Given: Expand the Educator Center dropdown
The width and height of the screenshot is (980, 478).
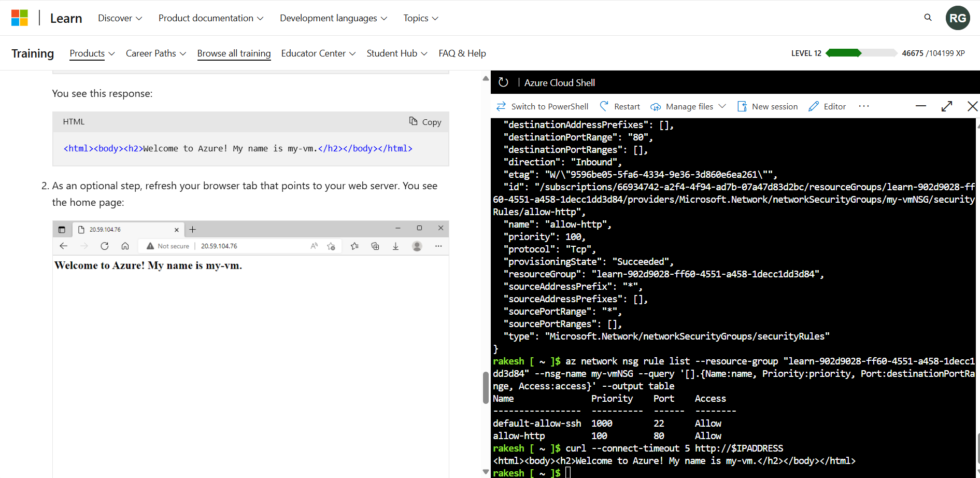Looking at the screenshot, I should coord(318,53).
